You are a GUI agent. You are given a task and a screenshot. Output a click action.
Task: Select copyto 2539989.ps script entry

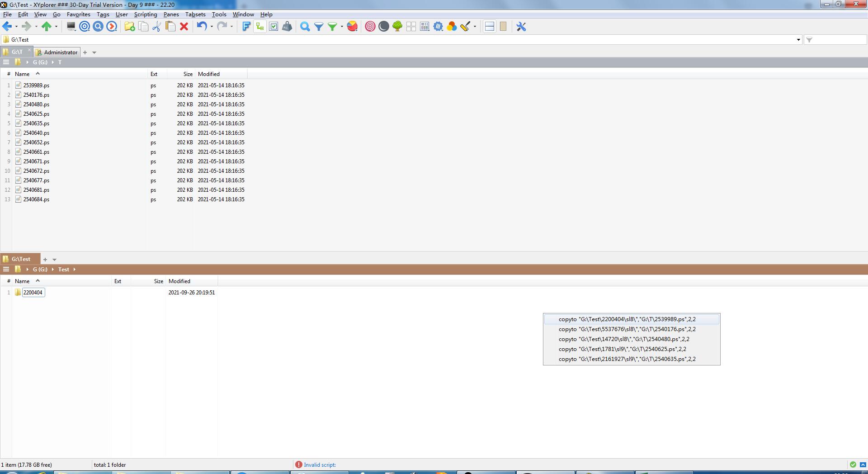(627, 319)
